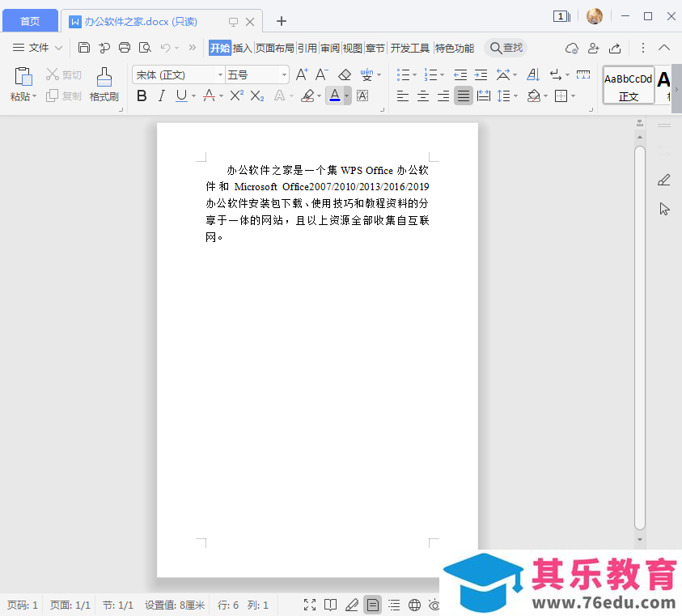Click the selection arrow in right sidebar
Viewport: 682px width, 616px height.
click(664, 209)
